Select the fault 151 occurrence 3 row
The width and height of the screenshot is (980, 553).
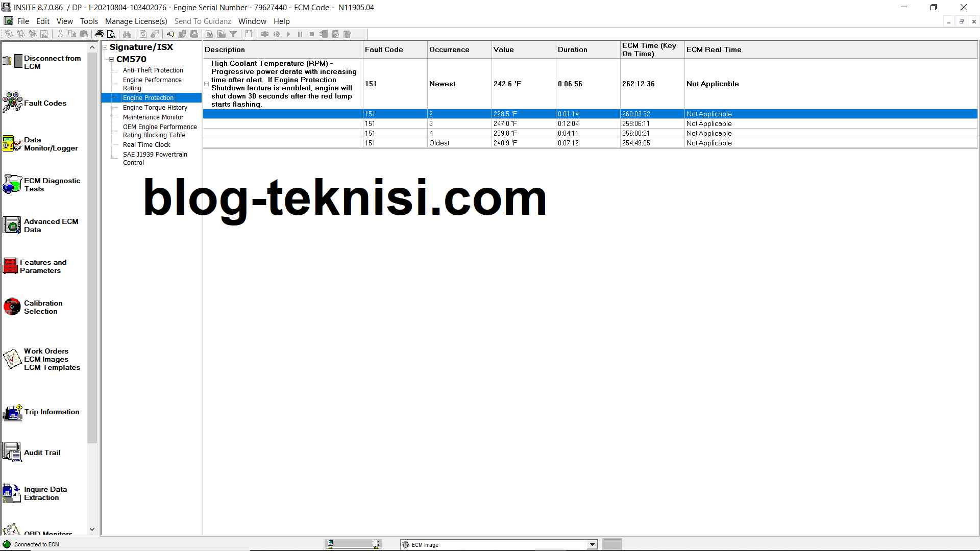click(459, 123)
